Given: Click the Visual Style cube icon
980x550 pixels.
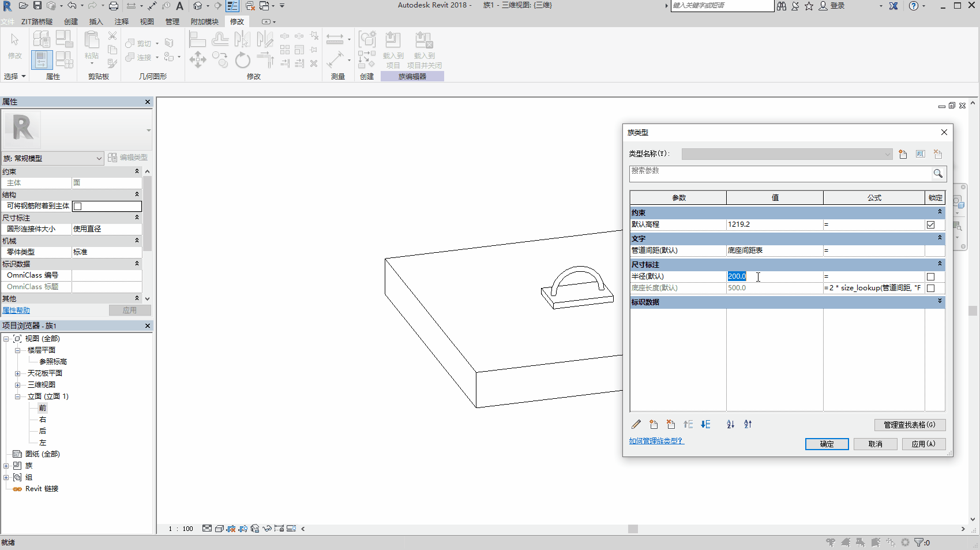Looking at the screenshot, I should point(220,528).
